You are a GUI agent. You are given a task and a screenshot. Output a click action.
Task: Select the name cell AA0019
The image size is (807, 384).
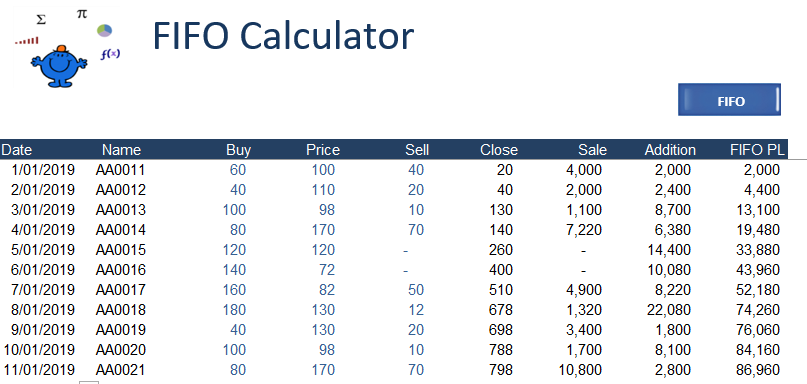pyautogui.click(x=120, y=330)
